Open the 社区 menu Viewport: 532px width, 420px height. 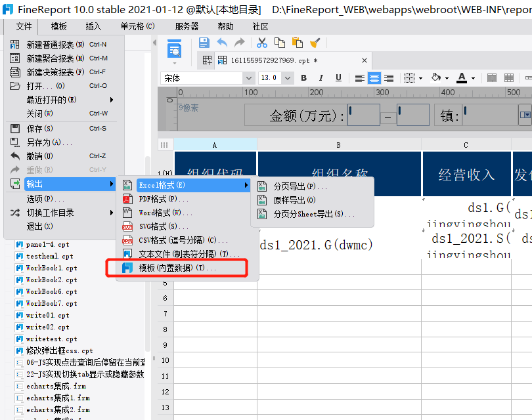click(260, 26)
